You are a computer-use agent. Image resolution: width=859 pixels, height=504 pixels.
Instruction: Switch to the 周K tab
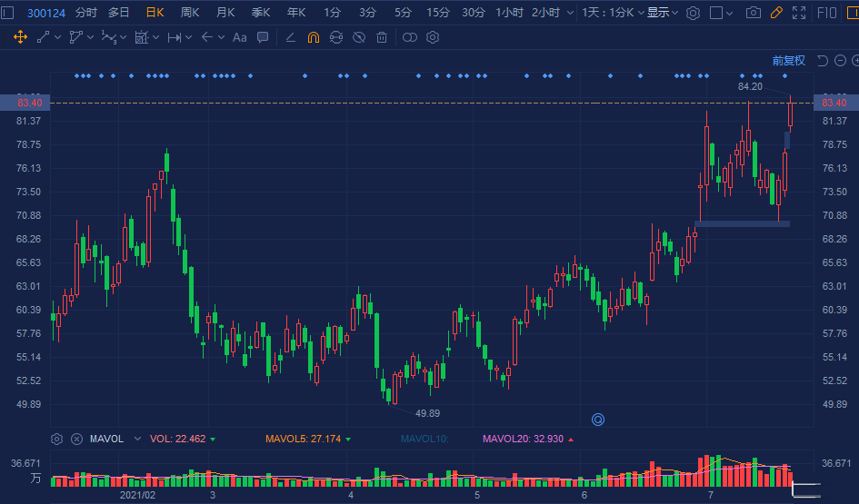[190, 13]
